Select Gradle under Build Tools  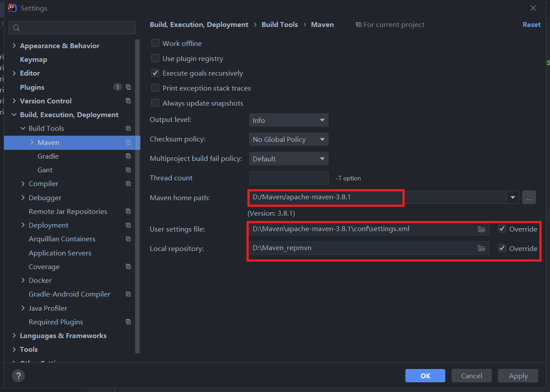click(x=48, y=156)
